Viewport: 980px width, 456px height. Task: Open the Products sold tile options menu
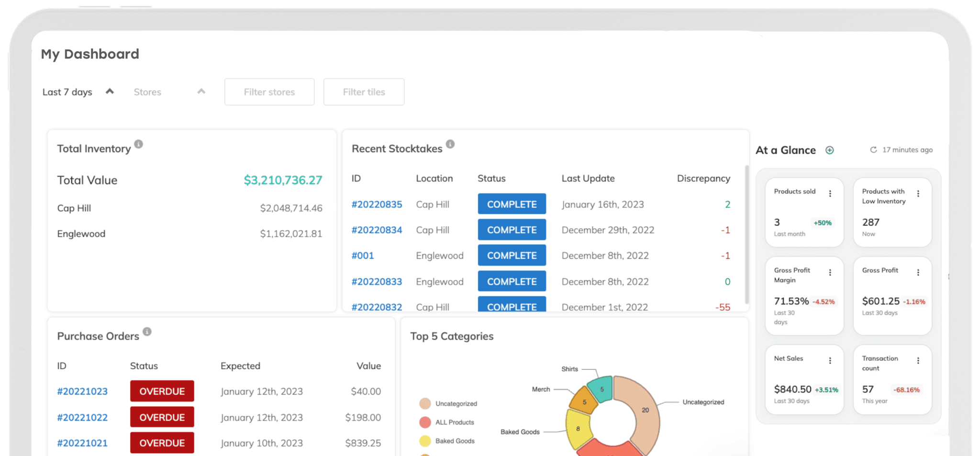tap(830, 193)
